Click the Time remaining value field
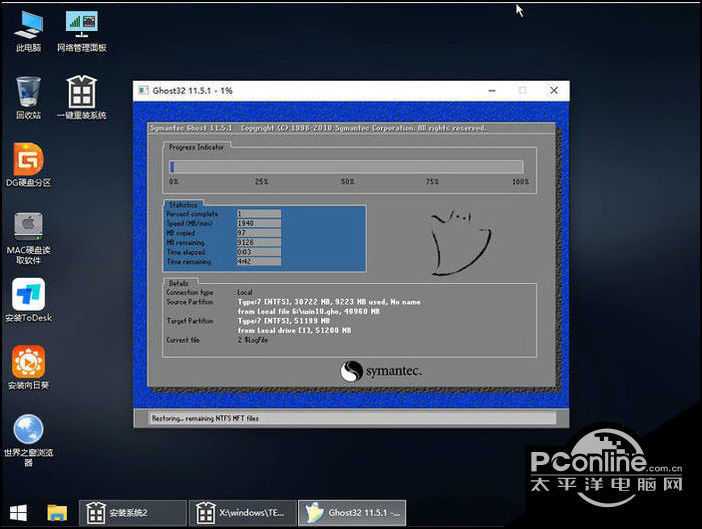 [259, 261]
